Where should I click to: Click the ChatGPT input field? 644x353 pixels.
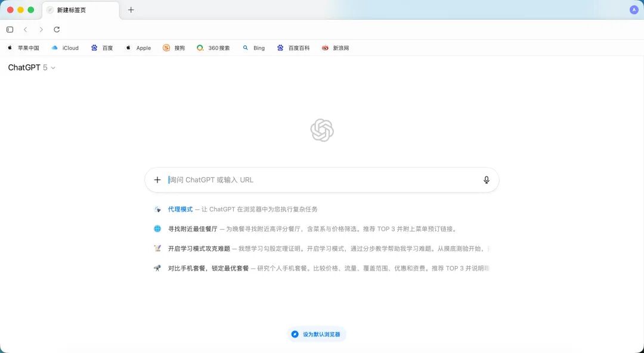(x=298, y=179)
